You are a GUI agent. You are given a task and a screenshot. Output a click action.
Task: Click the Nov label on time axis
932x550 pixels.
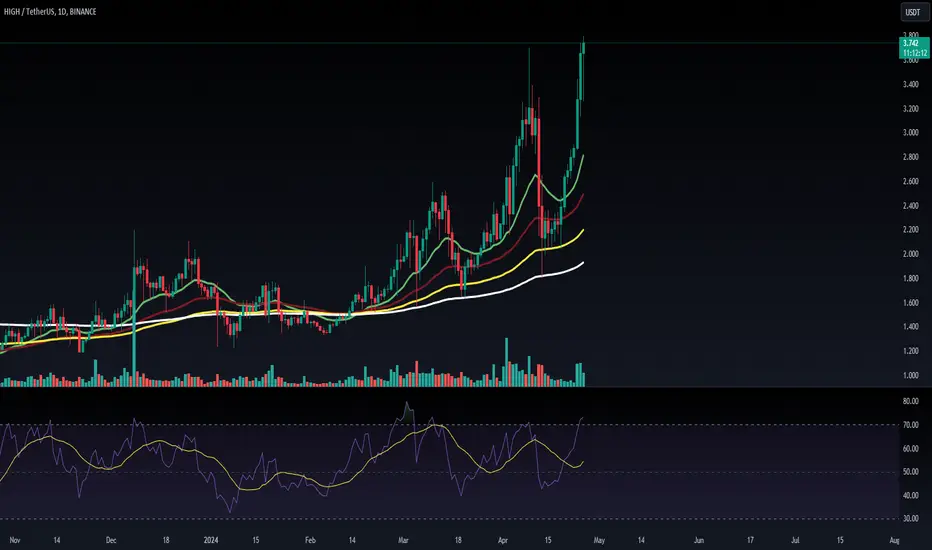click(15, 540)
